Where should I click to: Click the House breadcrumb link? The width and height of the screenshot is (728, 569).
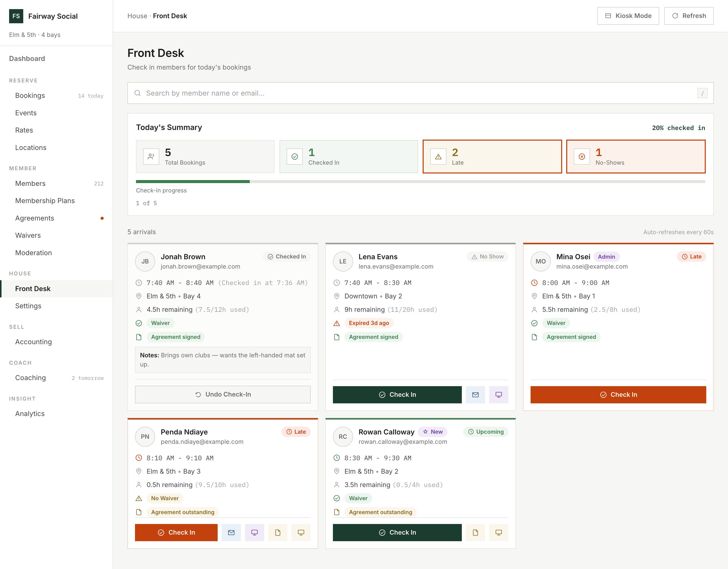[x=137, y=16]
